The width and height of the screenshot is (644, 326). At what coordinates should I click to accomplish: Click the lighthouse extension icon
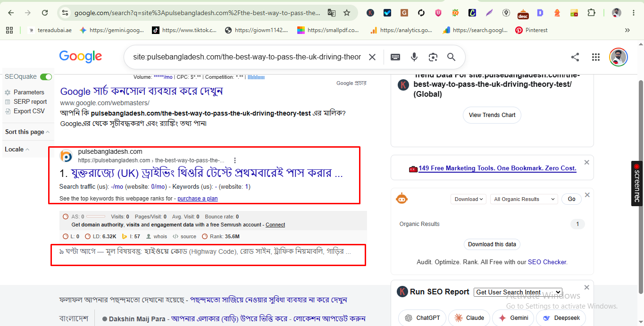[x=557, y=13]
